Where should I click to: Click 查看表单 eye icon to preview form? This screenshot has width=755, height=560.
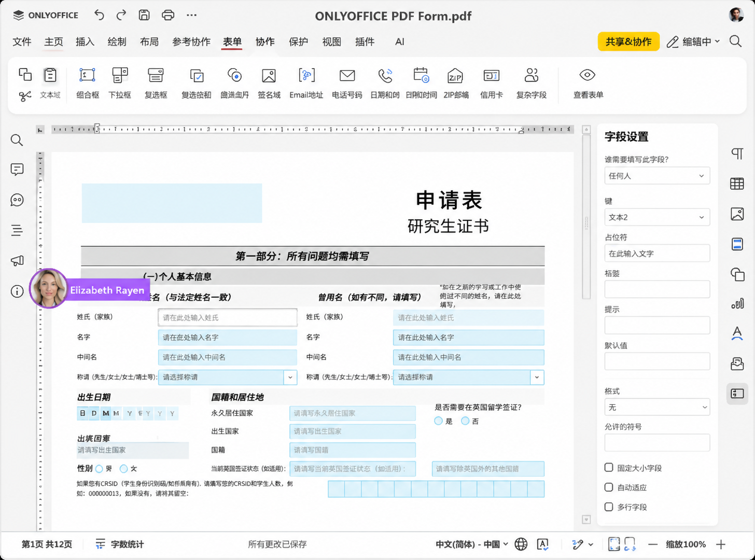[x=588, y=83]
